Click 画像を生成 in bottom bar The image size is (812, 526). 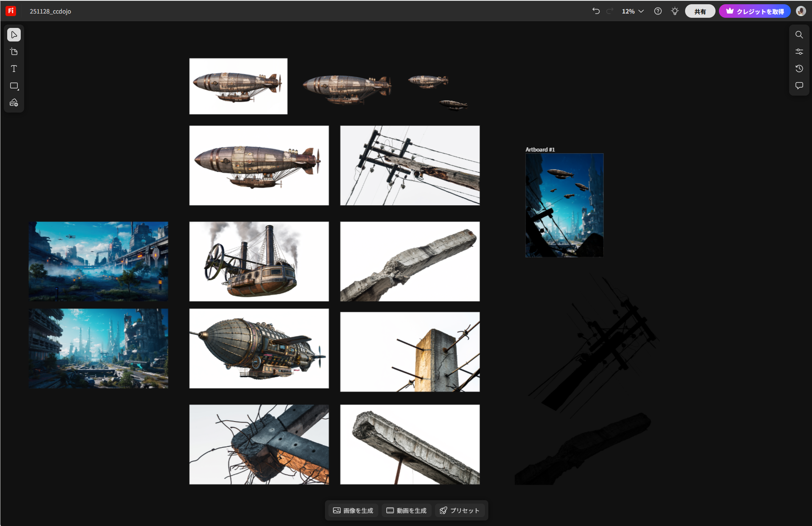click(353, 510)
